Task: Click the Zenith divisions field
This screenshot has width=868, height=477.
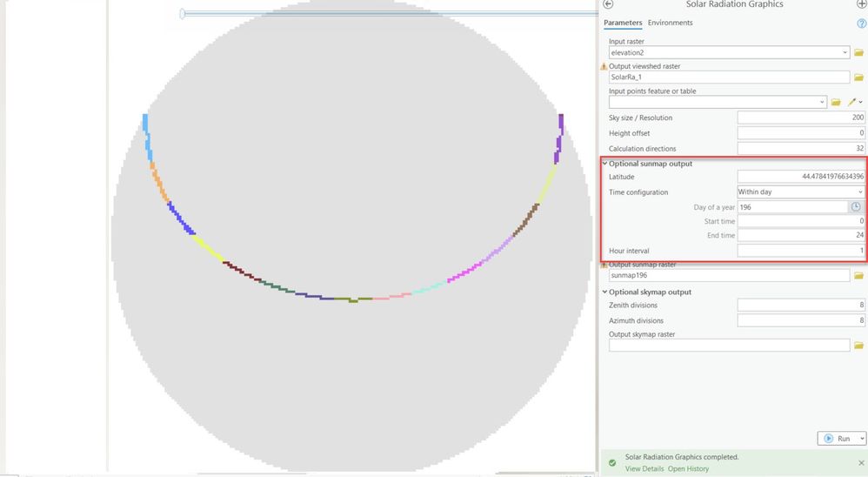Action: (801, 305)
